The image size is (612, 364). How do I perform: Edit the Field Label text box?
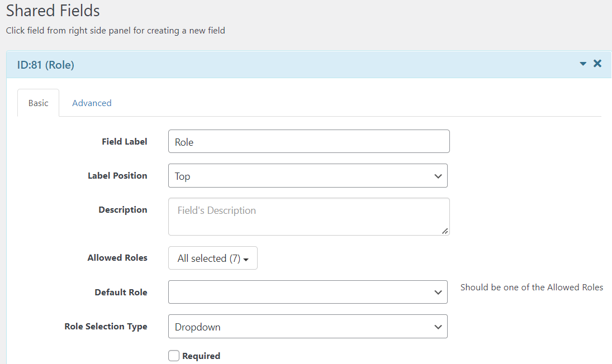(309, 141)
